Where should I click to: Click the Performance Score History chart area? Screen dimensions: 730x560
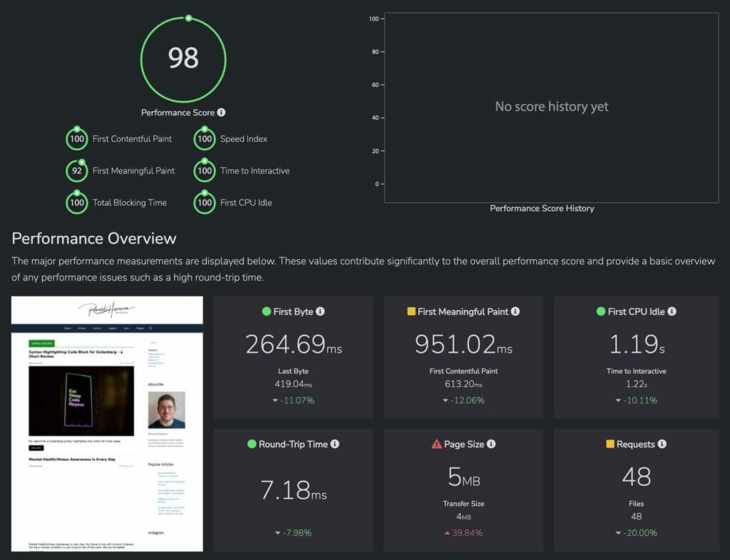[551, 108]
